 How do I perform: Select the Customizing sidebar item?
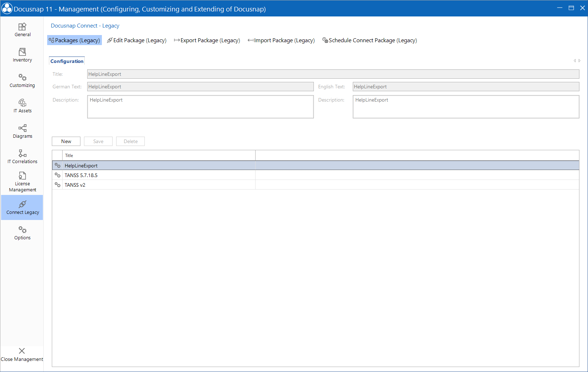(22, 80)
